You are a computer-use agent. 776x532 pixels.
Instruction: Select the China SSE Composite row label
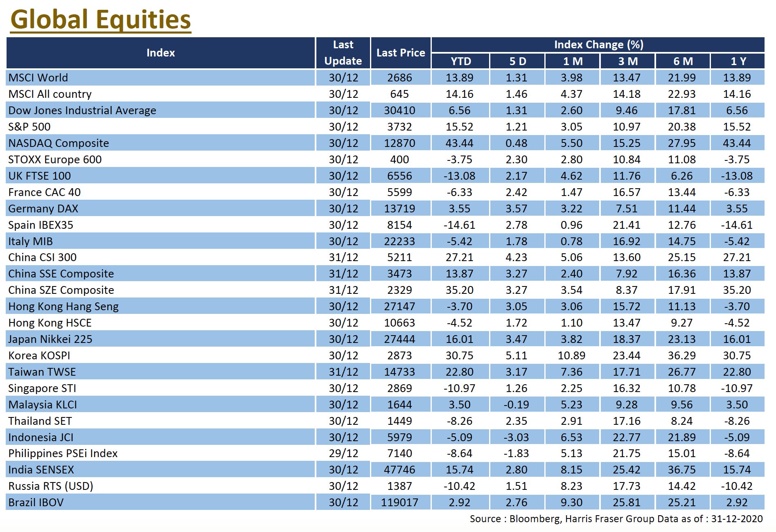click(61, 274)
